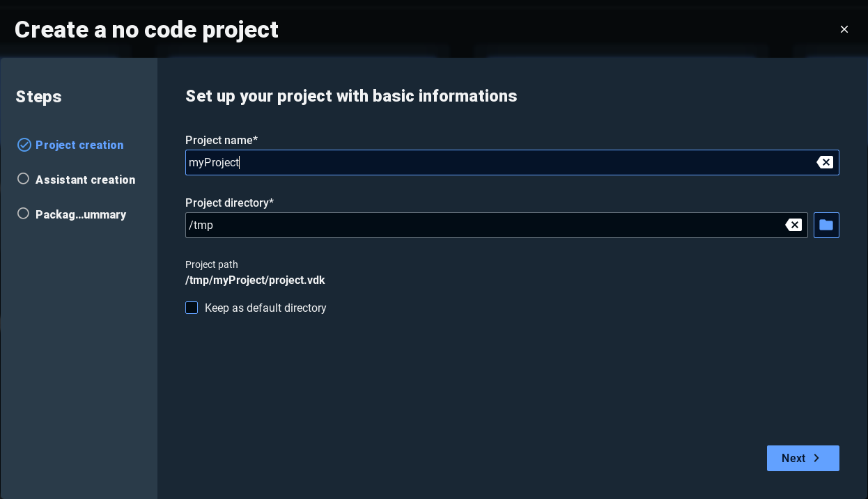
Task: Select the project path /tmp/myProject/project.vdk text
Action: click(x=255, y=280)
